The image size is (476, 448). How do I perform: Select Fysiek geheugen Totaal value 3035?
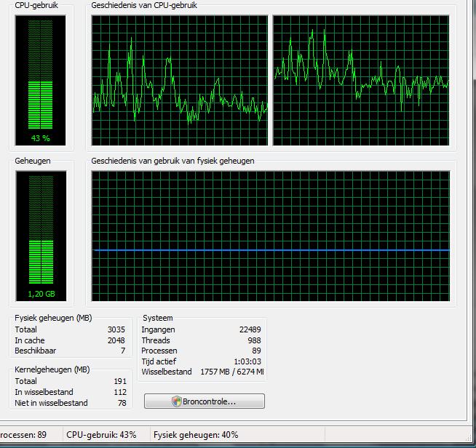coord(116,329)
